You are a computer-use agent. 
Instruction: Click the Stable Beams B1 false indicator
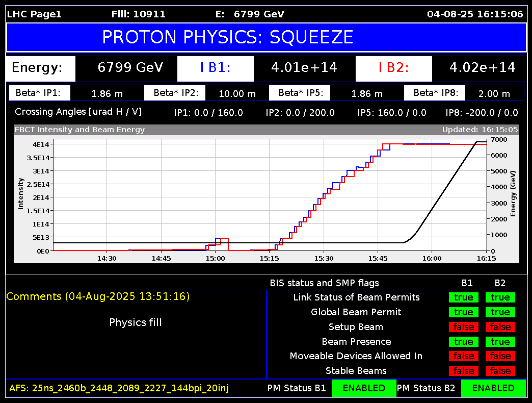click(x=463, y=371)
